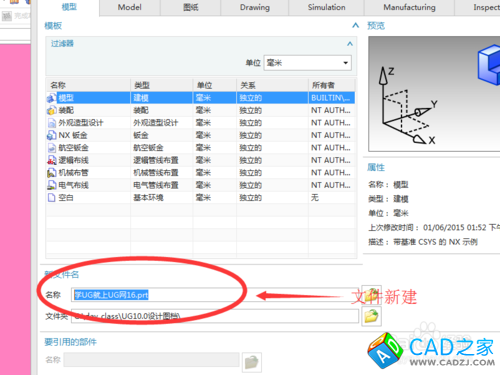Sort by the 名称 column header
Image resolution: width=500 pixels, height=375 pixels.
pos(88,85)
